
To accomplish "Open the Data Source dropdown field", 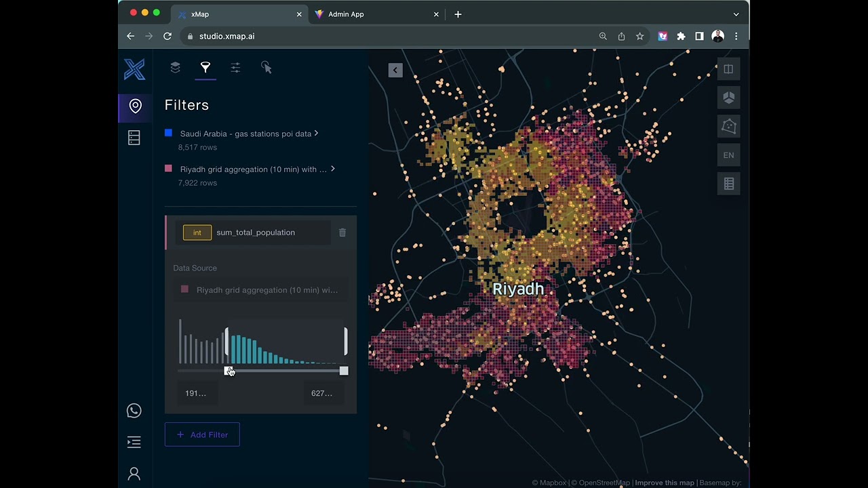I will [261, 290].
